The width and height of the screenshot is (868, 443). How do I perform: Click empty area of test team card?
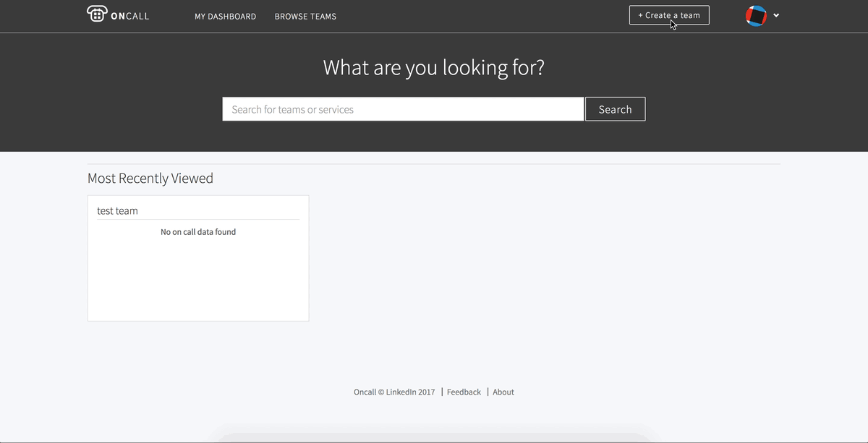click(x=198, y=282)
